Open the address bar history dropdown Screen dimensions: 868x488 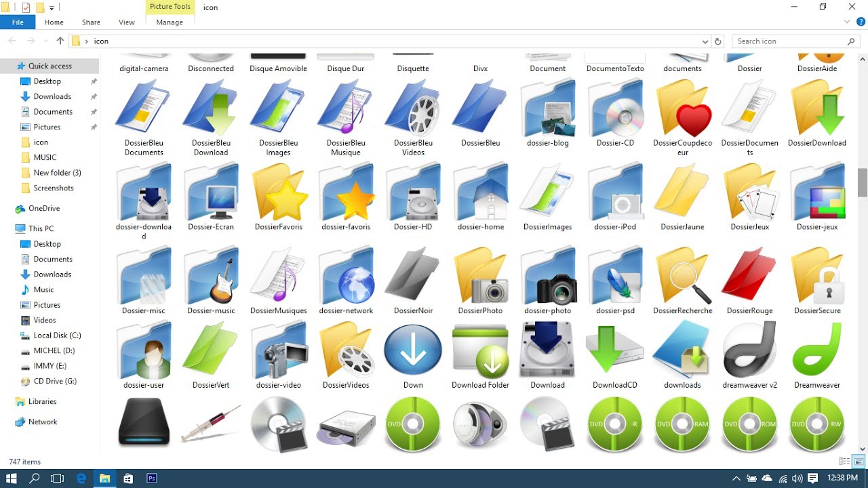[705, 41]
